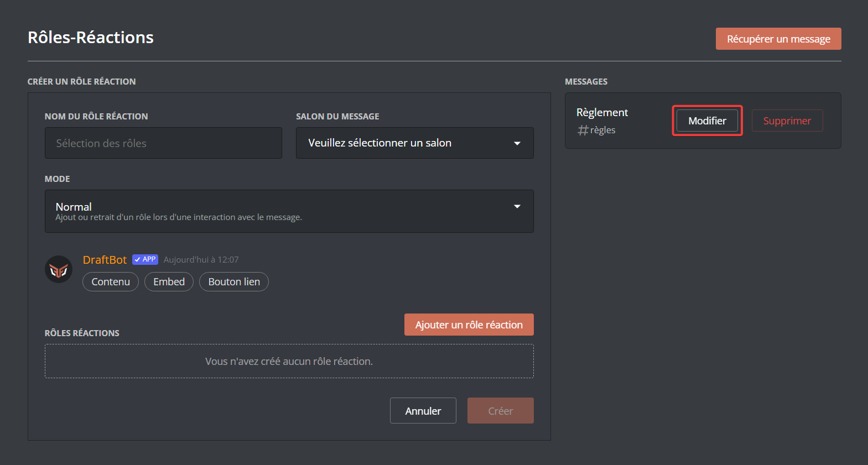Click the verified APP badge
This screenshot has height=465, width=868.
[145, 259]
